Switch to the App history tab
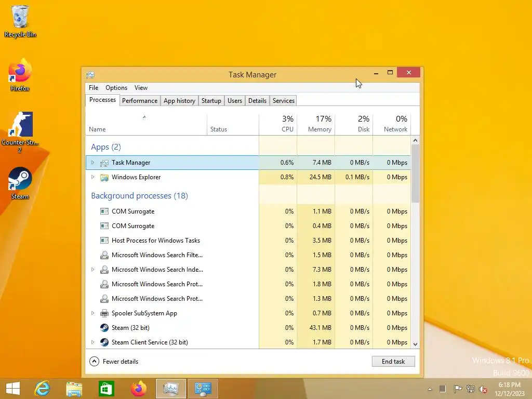Viewport: 532px width, 399px height. pyautogui.click(x=179, y=101)
